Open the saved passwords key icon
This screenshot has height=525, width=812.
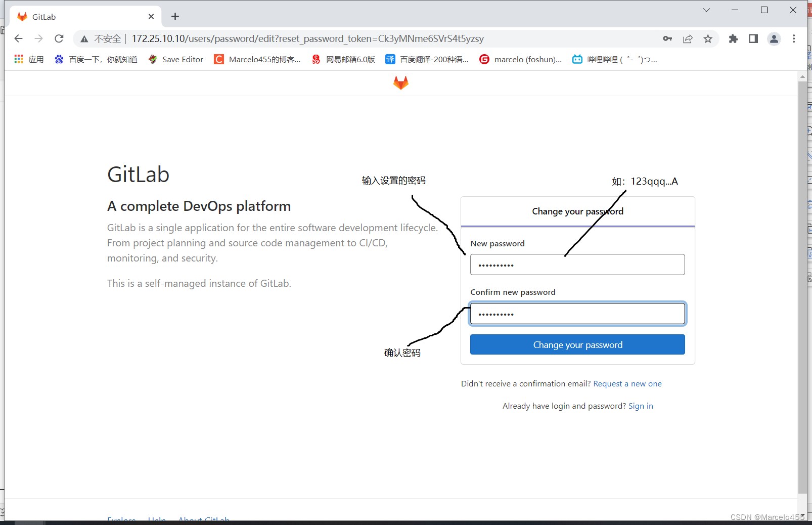point(667,39)
